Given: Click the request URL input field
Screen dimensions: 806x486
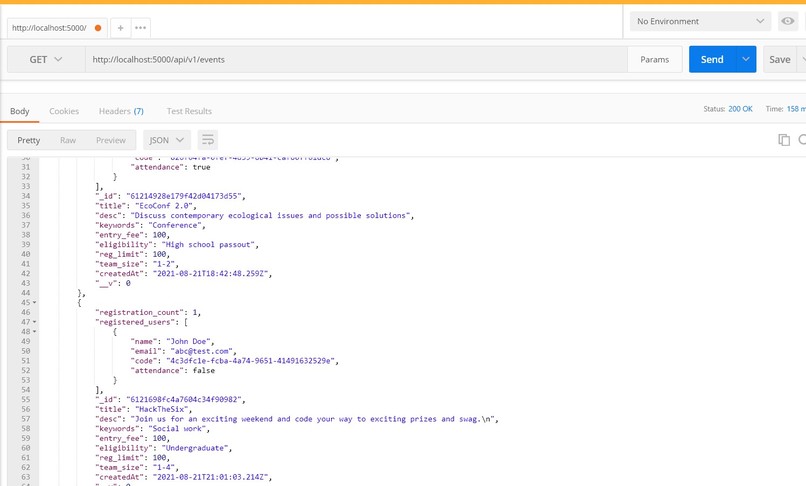Looking at the screenshot, I should click(x=356, y=59).
